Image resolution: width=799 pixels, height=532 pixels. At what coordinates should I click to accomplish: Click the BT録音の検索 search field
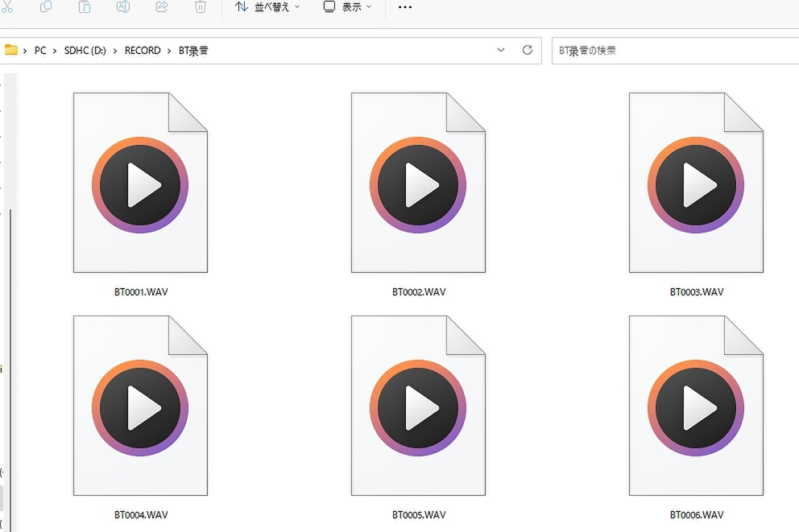pyautogui.click(x=675, y=51)
